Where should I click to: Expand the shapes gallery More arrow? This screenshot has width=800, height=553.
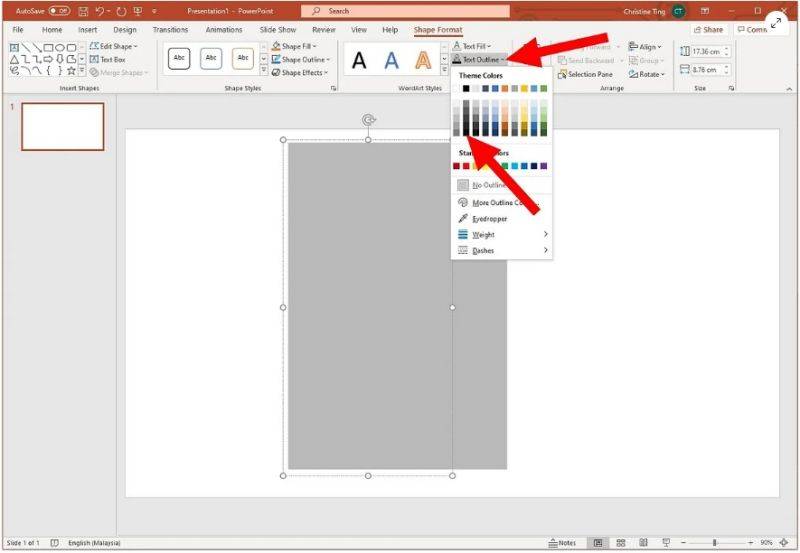click(82, 71)
